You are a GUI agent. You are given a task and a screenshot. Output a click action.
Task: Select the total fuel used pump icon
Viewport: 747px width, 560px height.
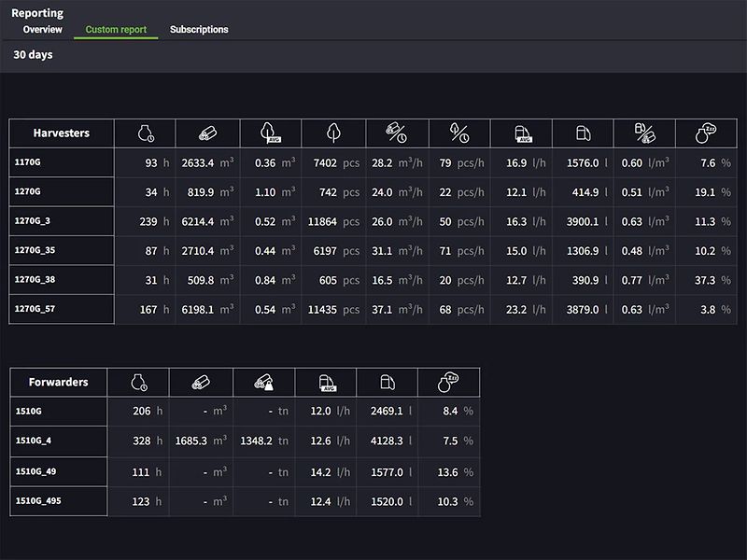tap(583, 133)
